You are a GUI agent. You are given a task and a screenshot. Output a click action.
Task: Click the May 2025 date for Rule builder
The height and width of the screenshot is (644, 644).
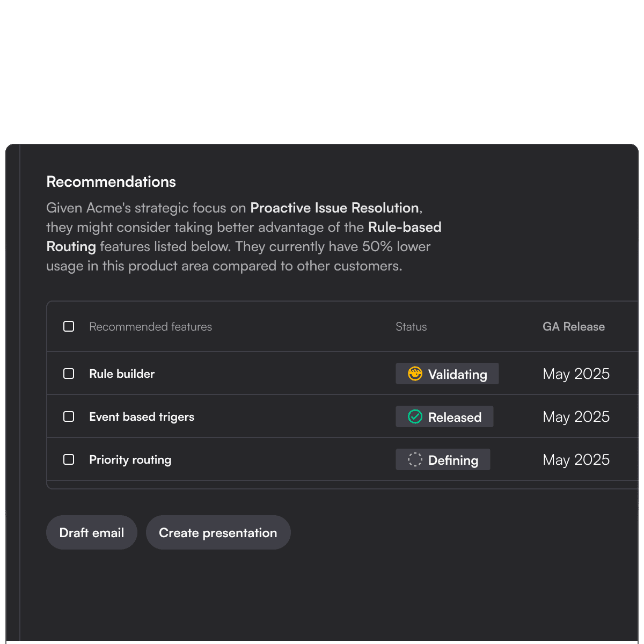click(576, 374)
